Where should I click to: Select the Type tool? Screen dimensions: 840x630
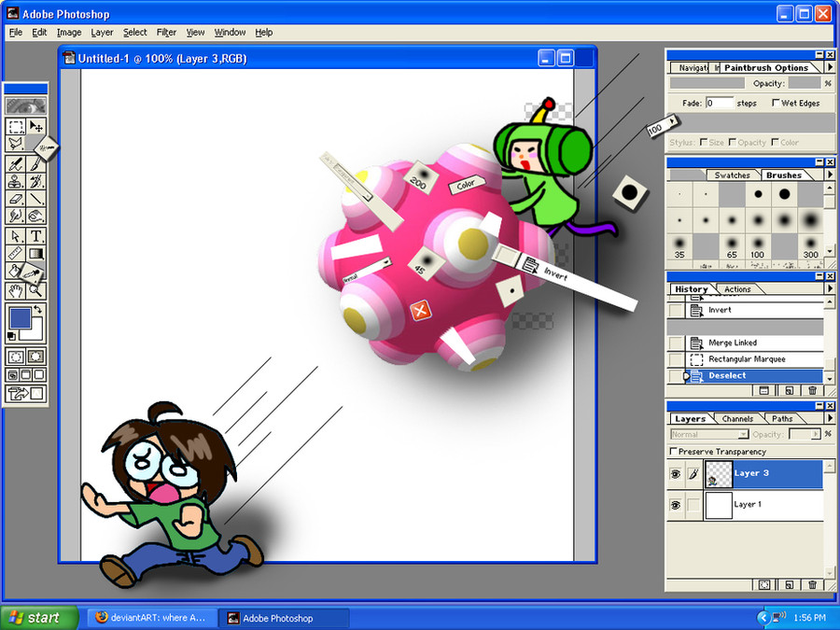pyautogui.click(x=35, y=236)
